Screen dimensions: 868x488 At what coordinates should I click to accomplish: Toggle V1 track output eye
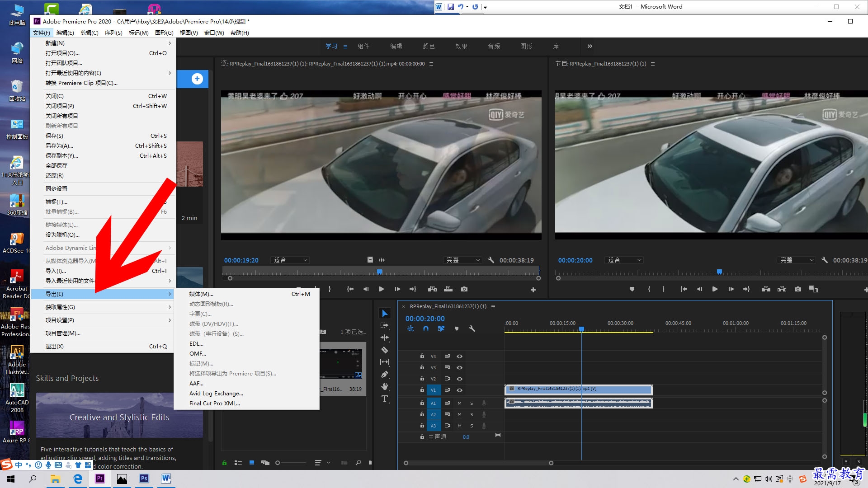[x=459, y=390]
